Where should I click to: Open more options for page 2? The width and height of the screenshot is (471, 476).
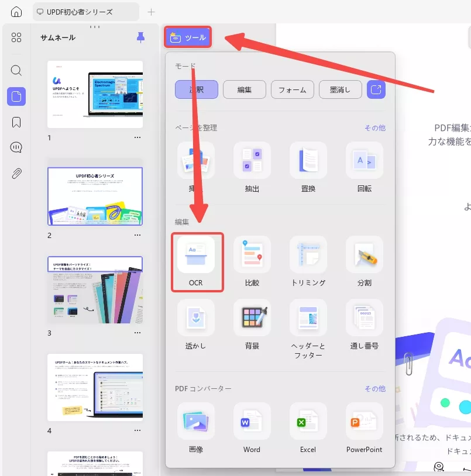(137, 235)
